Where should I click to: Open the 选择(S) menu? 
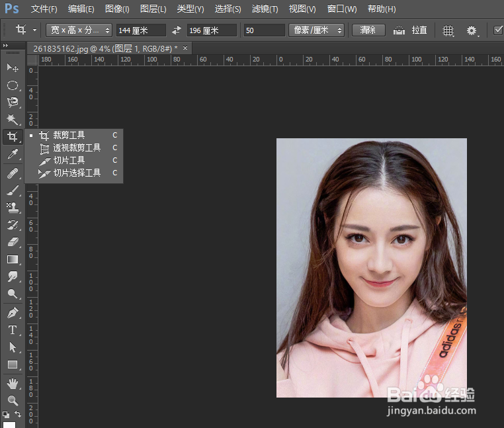click(x=228, y=9)
